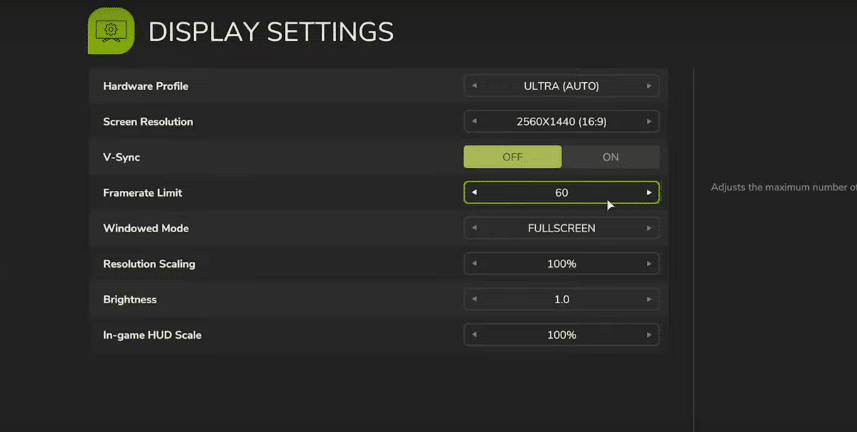
Task: Click right arrow on Screen Resolution
Action: coord(649,122)
